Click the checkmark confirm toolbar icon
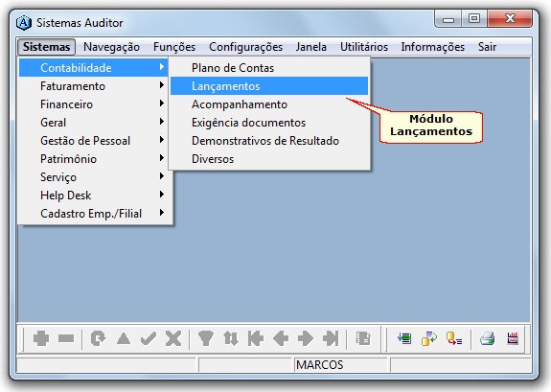 [x=149, y=339]
